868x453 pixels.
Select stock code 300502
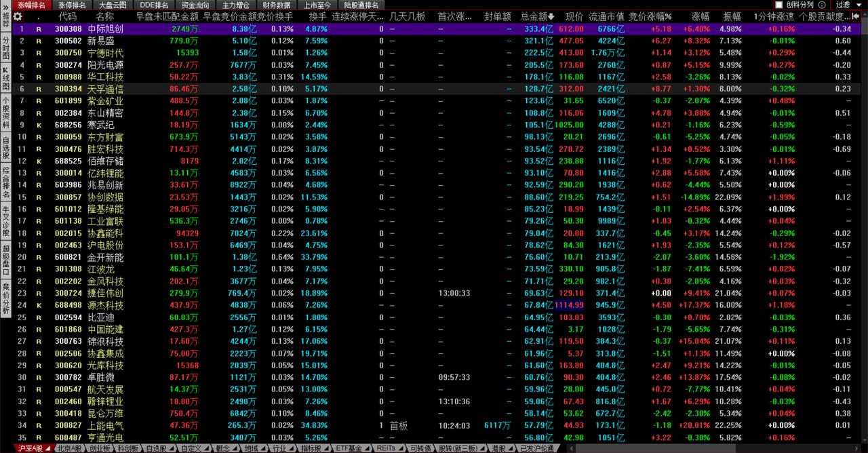(68, 41)
